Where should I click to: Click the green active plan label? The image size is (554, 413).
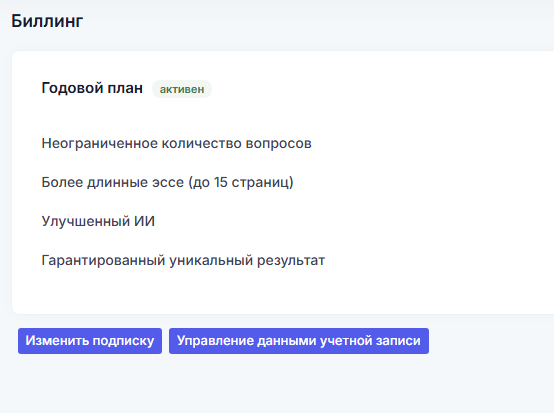(x=182, y=89)
